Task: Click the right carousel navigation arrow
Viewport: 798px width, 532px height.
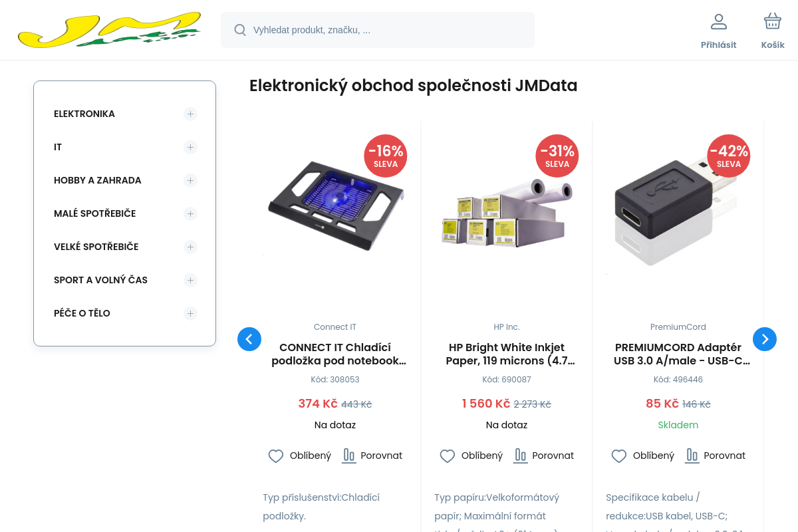Action: coord(764,339)
